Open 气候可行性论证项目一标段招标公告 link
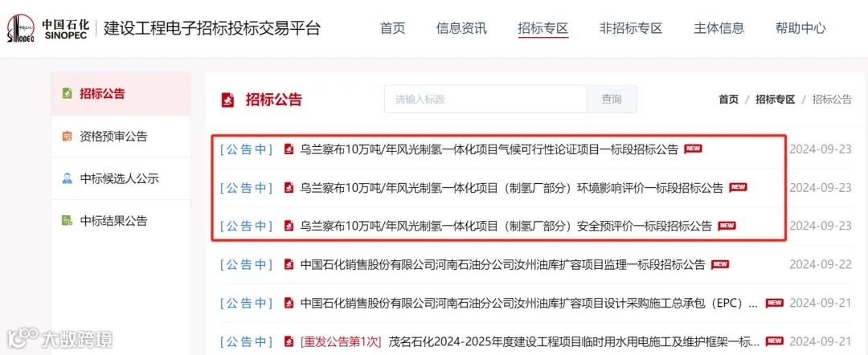868x355 pixels. point(489,149)
